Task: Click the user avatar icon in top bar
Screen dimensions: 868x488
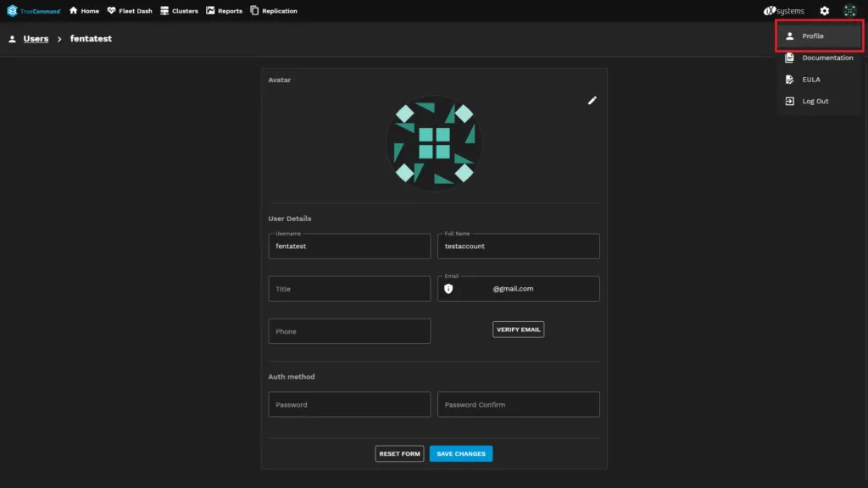Action: (x=849, y=11)
